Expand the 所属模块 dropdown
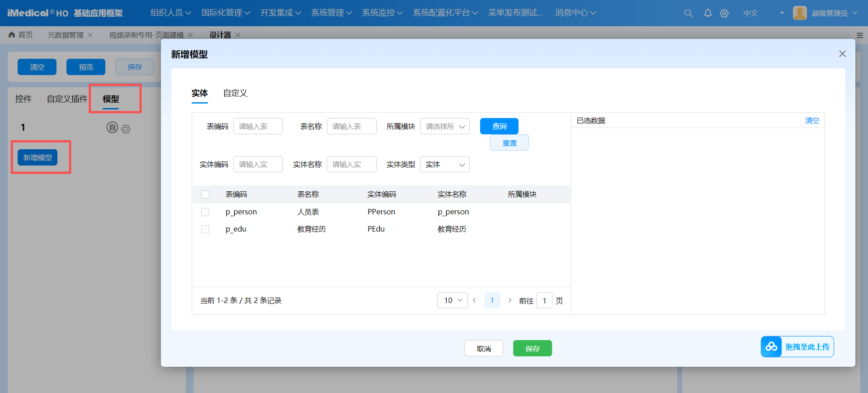Viewport: 868px width, 393px height. pos(444,126)
